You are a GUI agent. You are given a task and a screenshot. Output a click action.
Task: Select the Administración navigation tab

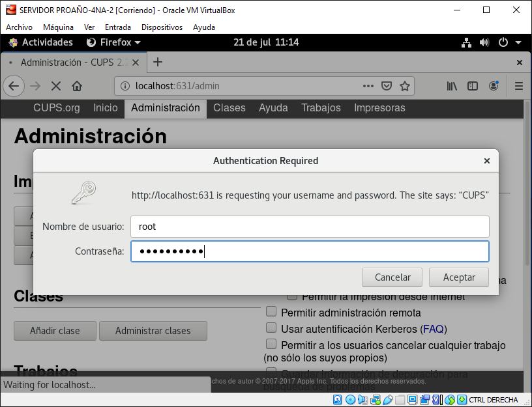click(x=166, y=108)
